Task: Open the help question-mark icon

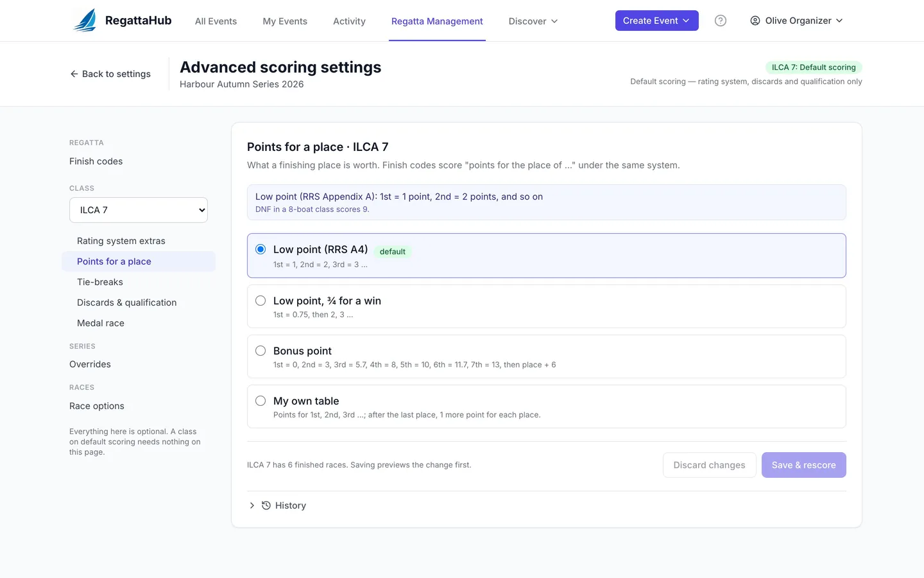Action: 721,21
